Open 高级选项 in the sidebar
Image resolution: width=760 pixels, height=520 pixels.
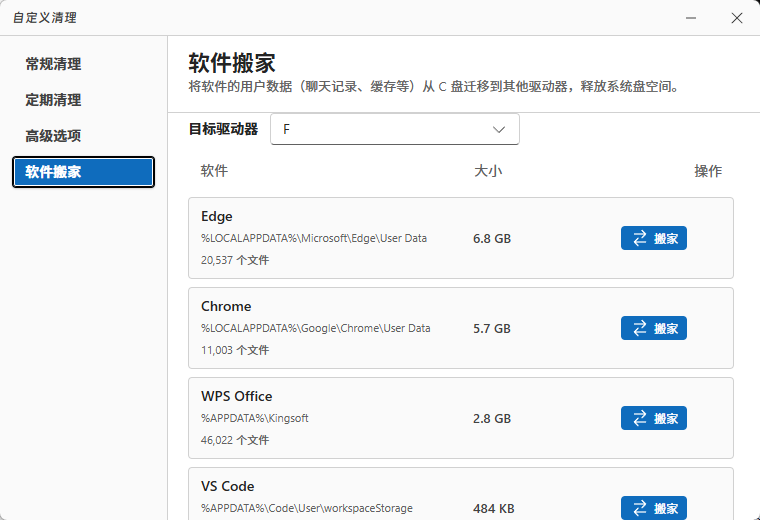coord(53,136)
